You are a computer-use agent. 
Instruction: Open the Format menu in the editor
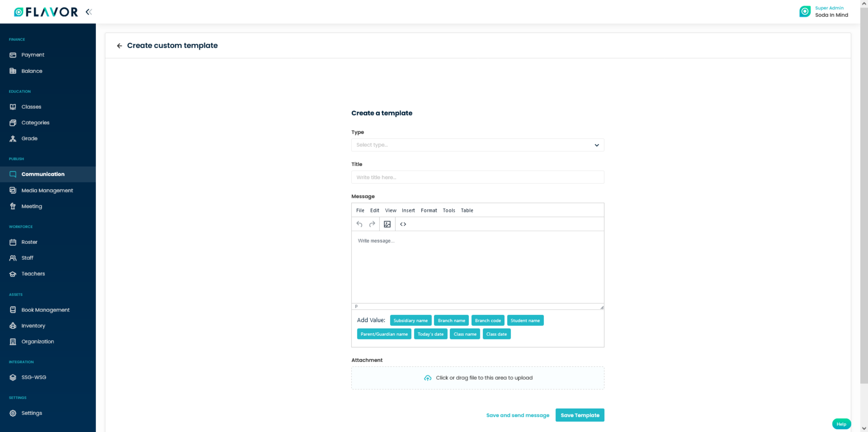point(429,210)
